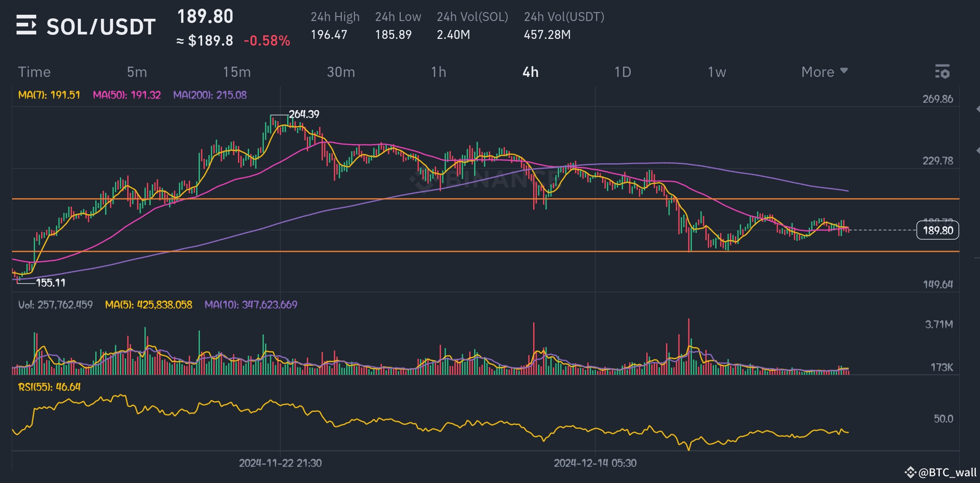Toggle the MA(7) indicator label
This screenshot has height=483, width=980.
49,95
